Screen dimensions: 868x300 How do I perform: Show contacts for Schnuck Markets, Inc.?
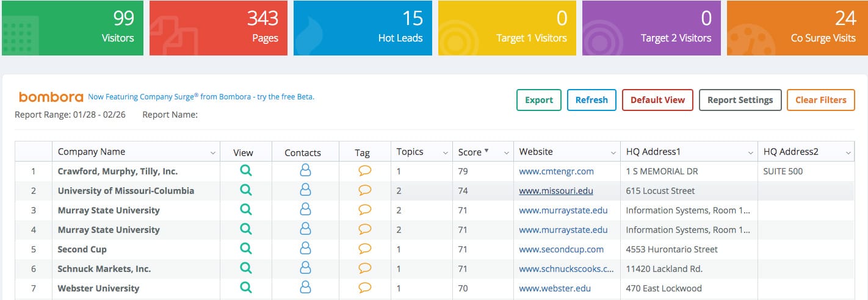tap(305, 268)
